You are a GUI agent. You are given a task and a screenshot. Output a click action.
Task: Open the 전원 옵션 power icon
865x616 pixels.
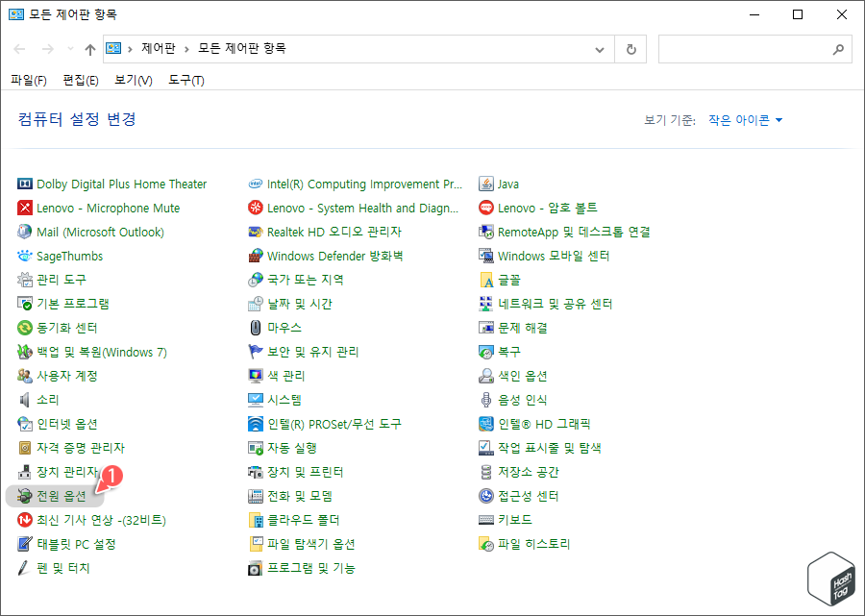tap(25, 496)
